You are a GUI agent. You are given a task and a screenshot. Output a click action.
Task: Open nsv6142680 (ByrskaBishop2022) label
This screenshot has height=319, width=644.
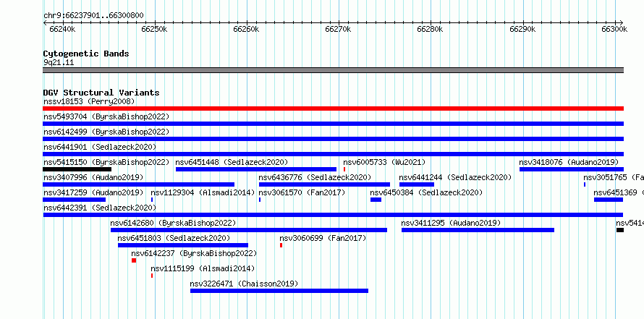173,223
